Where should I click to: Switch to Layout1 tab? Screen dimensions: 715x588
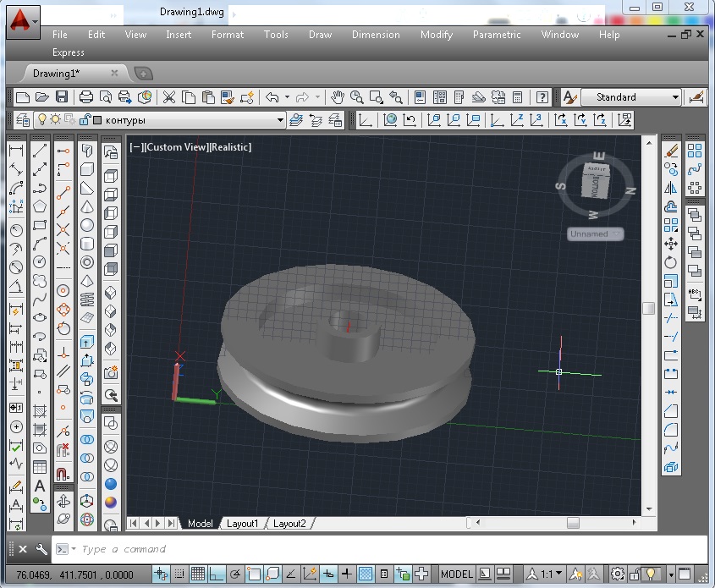pos(242,523)
